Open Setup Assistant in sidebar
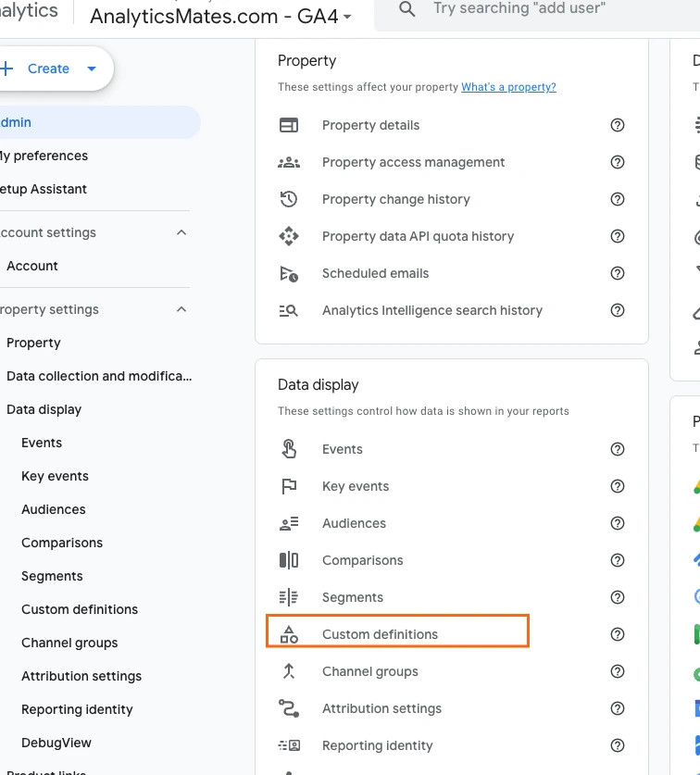This screenshot has height=775, width=700. 44,189
